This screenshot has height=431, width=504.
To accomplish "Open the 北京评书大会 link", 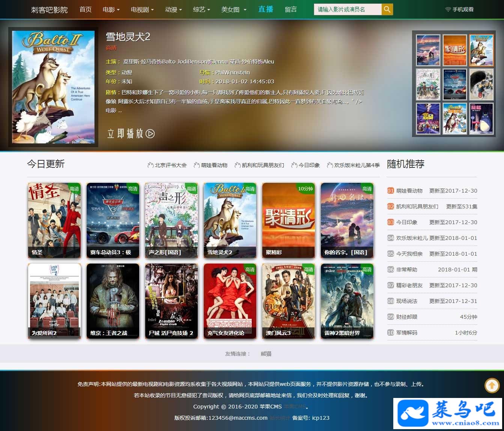I will [171, 165].
